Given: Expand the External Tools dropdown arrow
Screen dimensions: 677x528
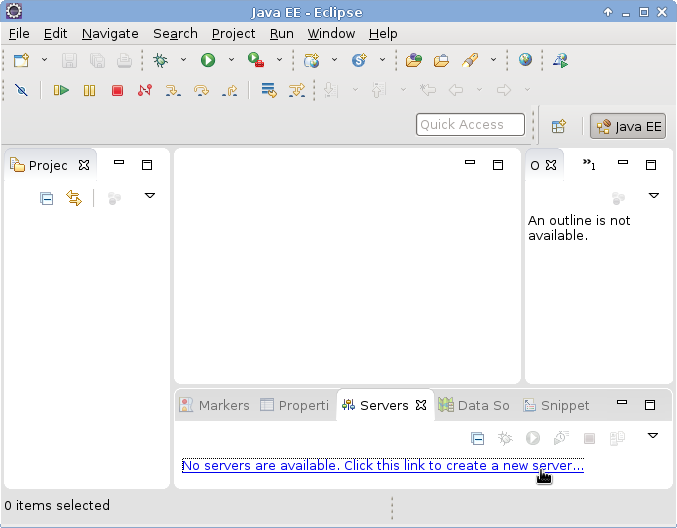Looking at the screenshot, I should pyautogui.click(x=279, y=60).
